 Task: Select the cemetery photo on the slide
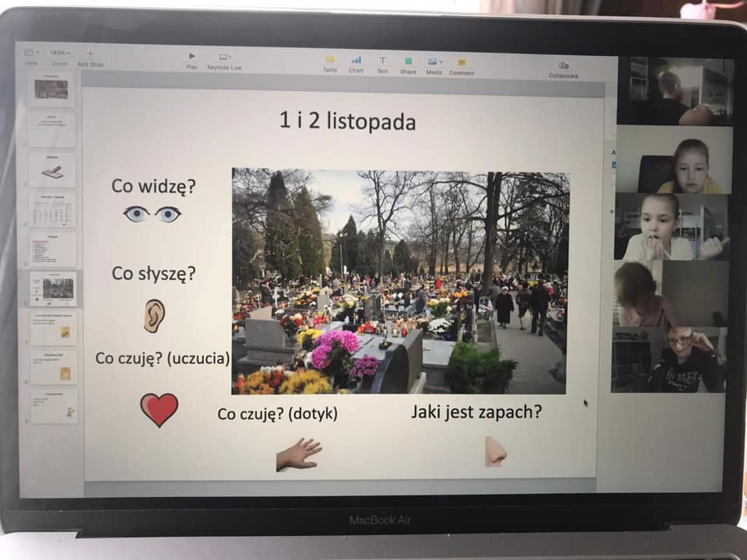pyautogui.click(x=400, y=282)
